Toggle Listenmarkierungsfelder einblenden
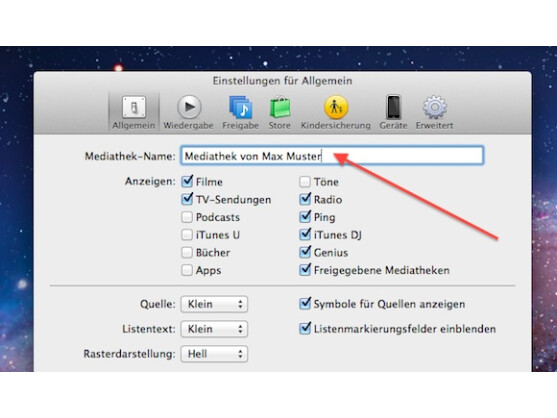557x418 pixels. (305, 329)
